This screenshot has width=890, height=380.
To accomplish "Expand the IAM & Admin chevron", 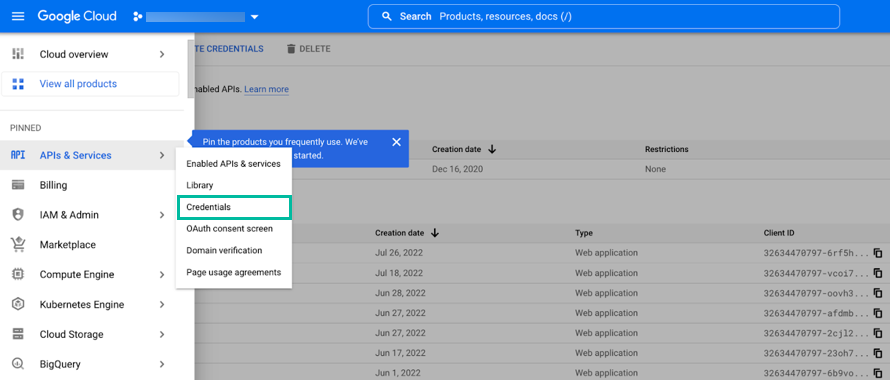I will tap(162, 215).
